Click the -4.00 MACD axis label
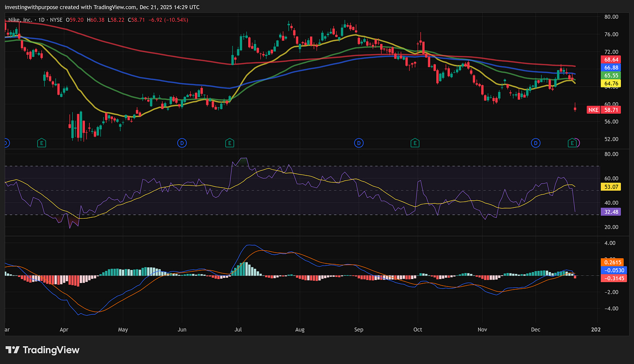The image size is (634, 364). (610, 309)
